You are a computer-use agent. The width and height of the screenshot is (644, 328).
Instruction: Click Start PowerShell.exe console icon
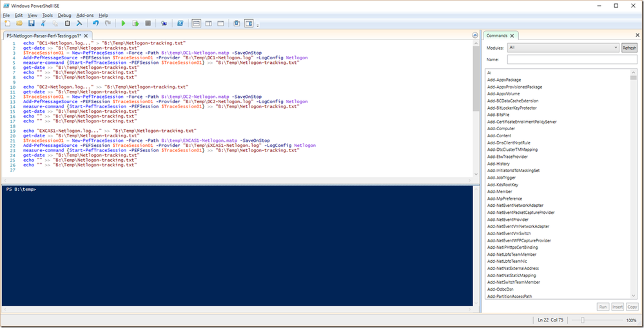tap(180, 23)
